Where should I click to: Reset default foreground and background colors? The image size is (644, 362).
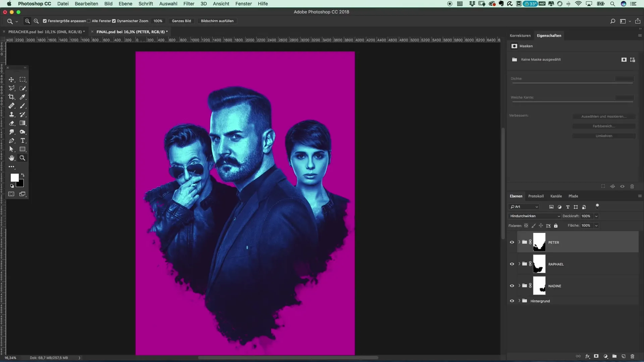(12, 186)
